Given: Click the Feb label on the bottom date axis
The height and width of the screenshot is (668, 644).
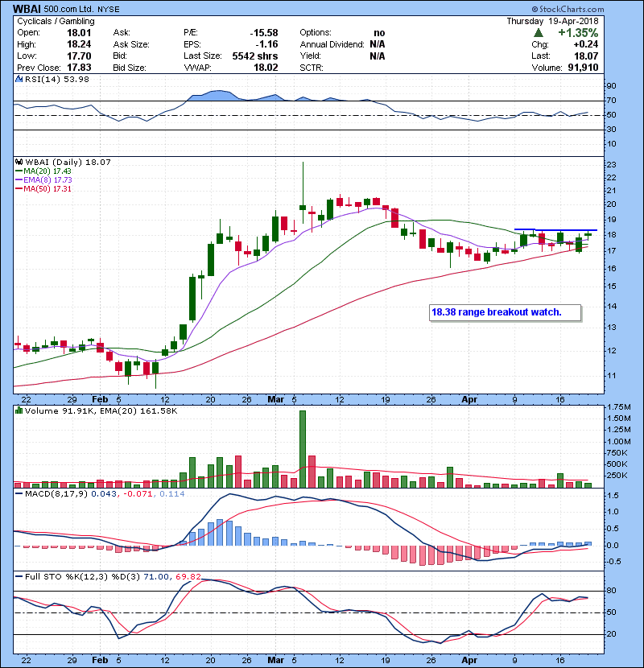Looking at the screenshot, I should [x=100, y=660].
